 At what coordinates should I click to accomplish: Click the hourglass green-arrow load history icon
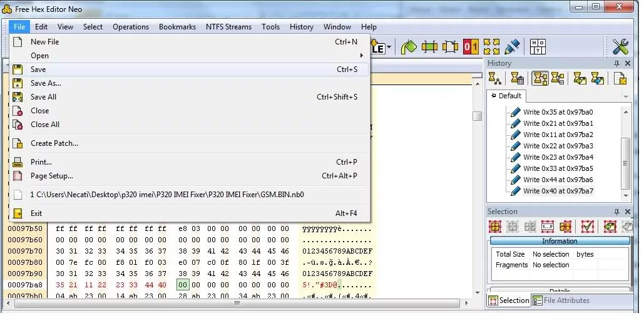coord(580,78)
